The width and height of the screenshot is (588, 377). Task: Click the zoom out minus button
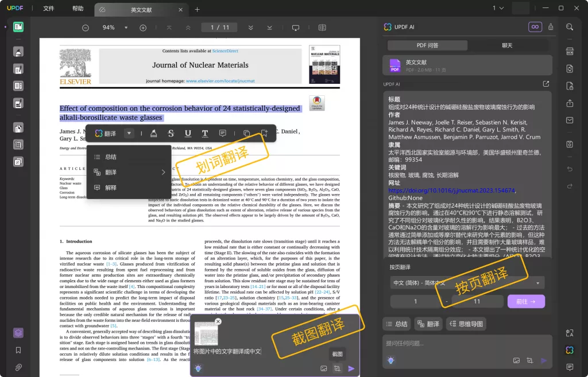point(86,28)
